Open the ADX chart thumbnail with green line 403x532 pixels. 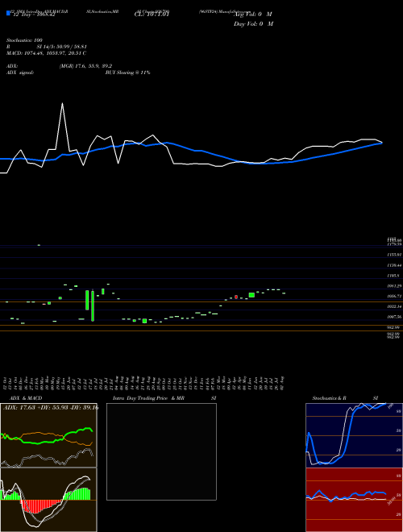48,435
